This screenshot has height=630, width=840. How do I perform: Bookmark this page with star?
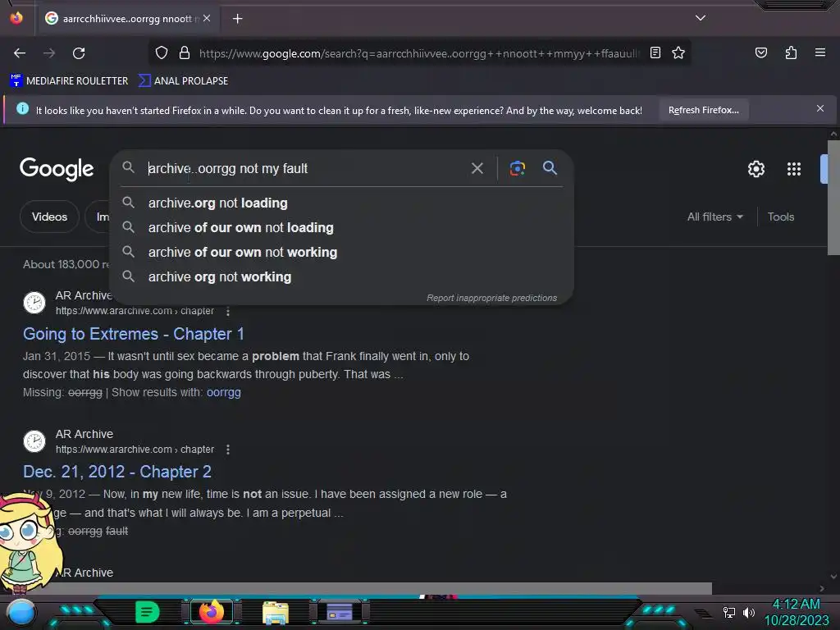click(678, 52)
